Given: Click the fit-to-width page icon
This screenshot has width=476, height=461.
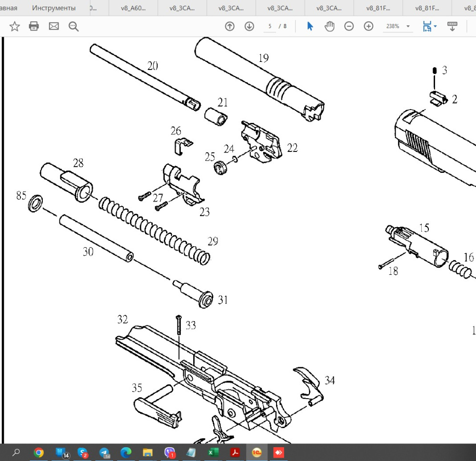Looking at the screenshot, I should point(427,26).
